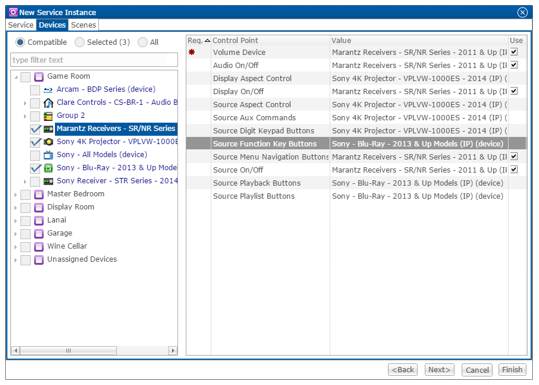This screenshot has width=539, height=385.
Task: Click the Sony Blu-Ray device icon
Action: click(48, 168)
